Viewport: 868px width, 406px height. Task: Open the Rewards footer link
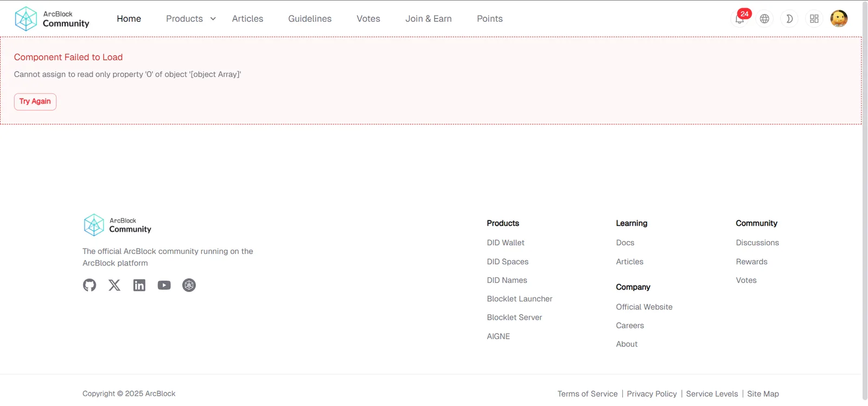point(752,262)
